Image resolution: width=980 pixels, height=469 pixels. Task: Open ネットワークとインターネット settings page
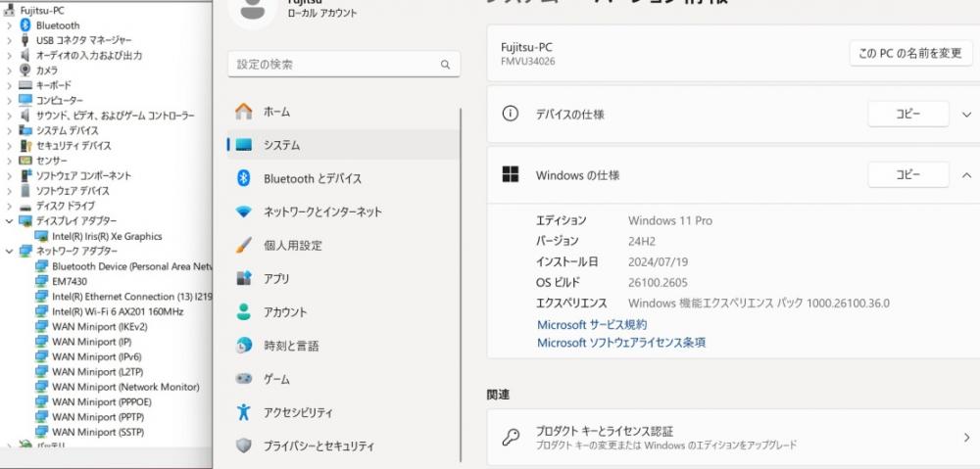coord(343,211)
